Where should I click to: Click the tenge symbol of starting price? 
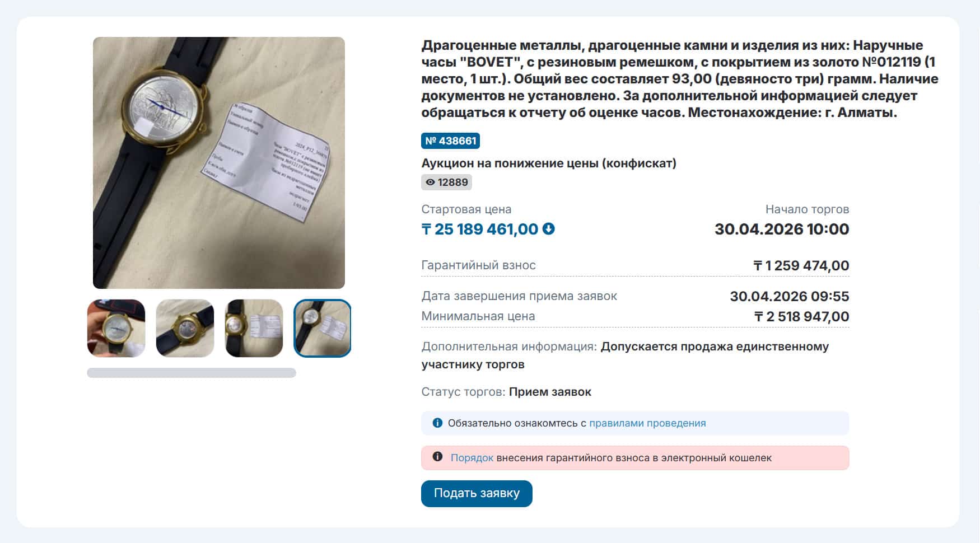click(x=426, y=230)
